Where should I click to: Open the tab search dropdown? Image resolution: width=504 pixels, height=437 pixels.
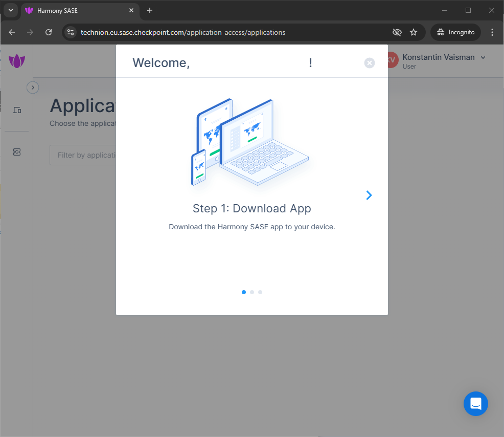tap(11, 10)
